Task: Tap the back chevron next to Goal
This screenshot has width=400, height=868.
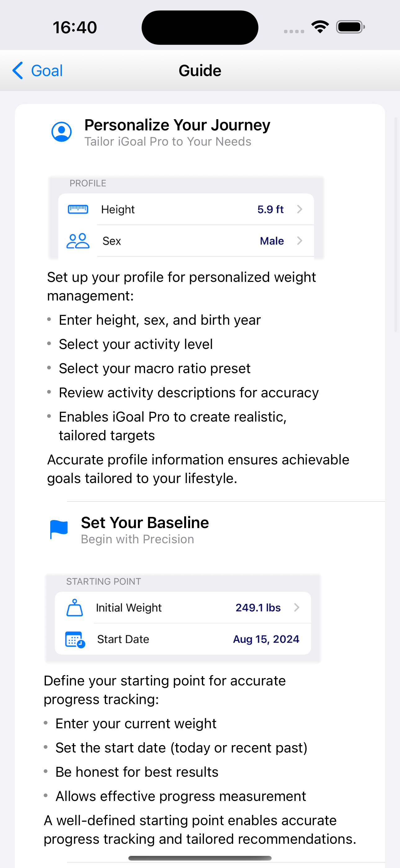Action: [x=18, y=70]
